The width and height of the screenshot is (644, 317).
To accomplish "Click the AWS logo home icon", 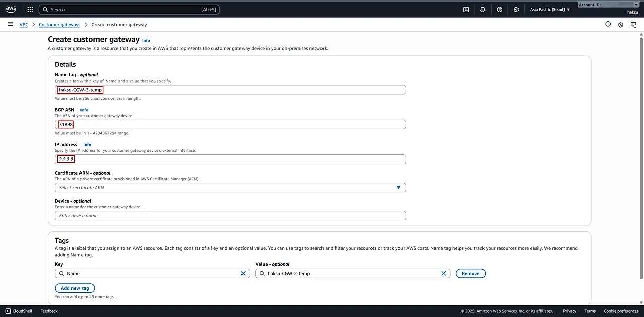I will (x=11, y=9).
